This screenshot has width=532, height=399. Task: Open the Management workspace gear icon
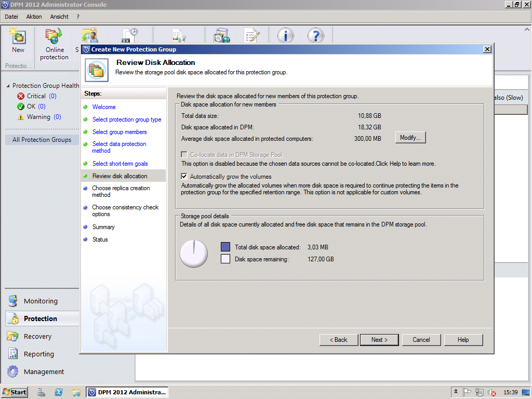click(13, 371)
